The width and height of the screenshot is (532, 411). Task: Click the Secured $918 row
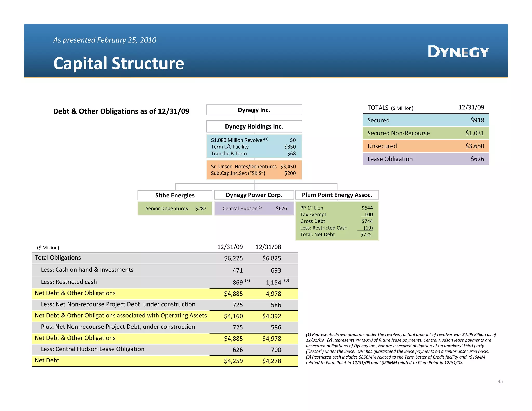pos(426,120)
